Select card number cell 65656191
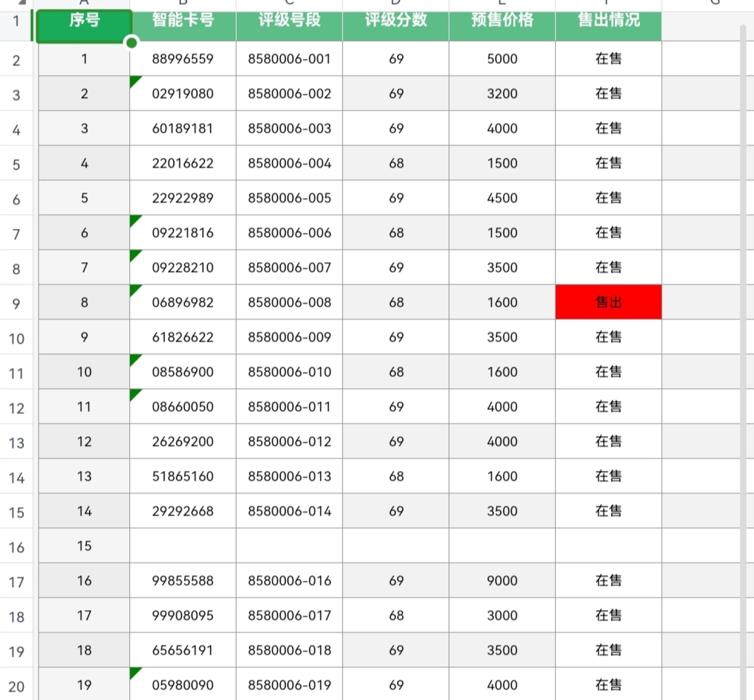754x700 pixels. (x=183, y=650)
